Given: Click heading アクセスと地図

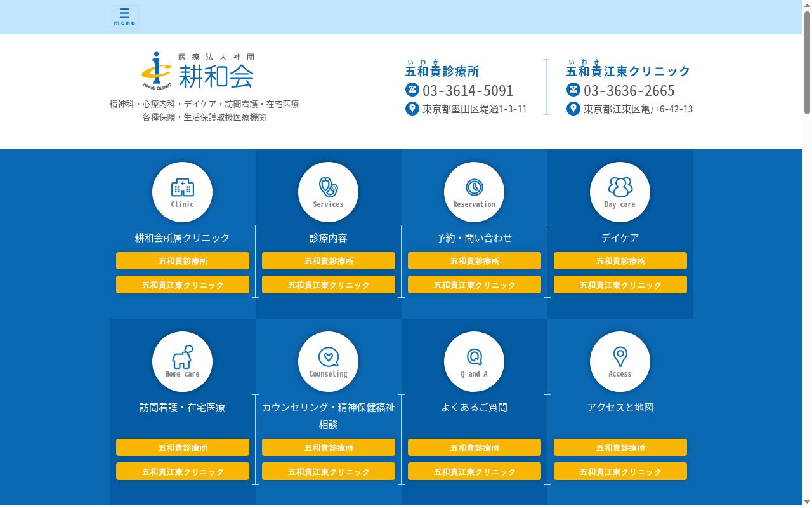Looking at the screenshot, I should click(620, 408).
